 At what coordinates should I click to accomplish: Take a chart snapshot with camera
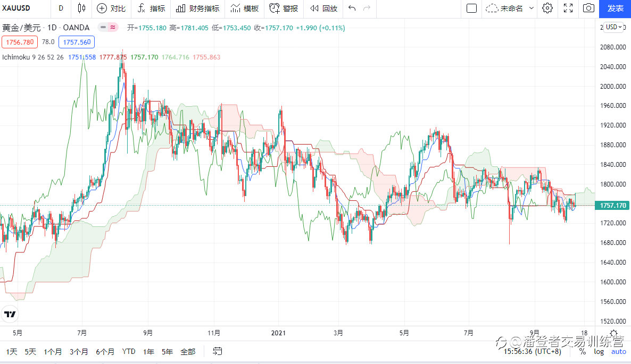tap(588, 8)
